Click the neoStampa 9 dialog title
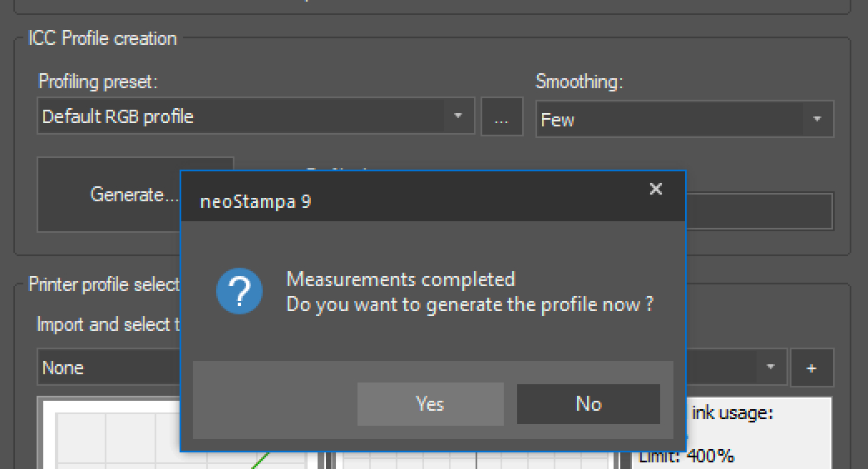Image resolution: width=868 pixels, height=469 pixels. 256,201
